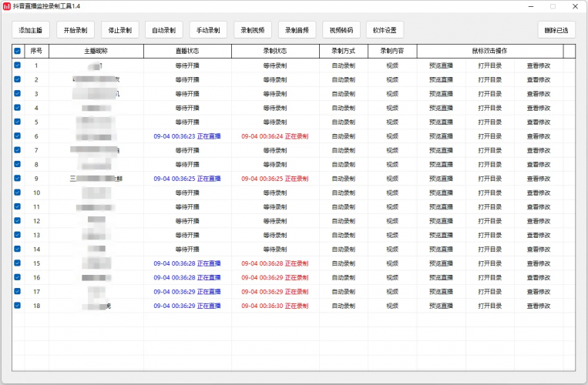Click 视频 cell in row 11
Viewport: 588px width, 385px height.
[392, 206]
